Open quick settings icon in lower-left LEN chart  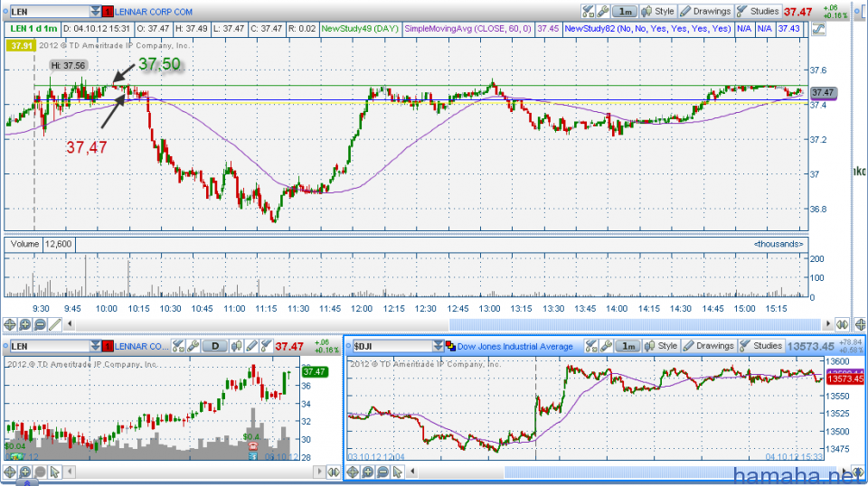click(x=178, y=346)
